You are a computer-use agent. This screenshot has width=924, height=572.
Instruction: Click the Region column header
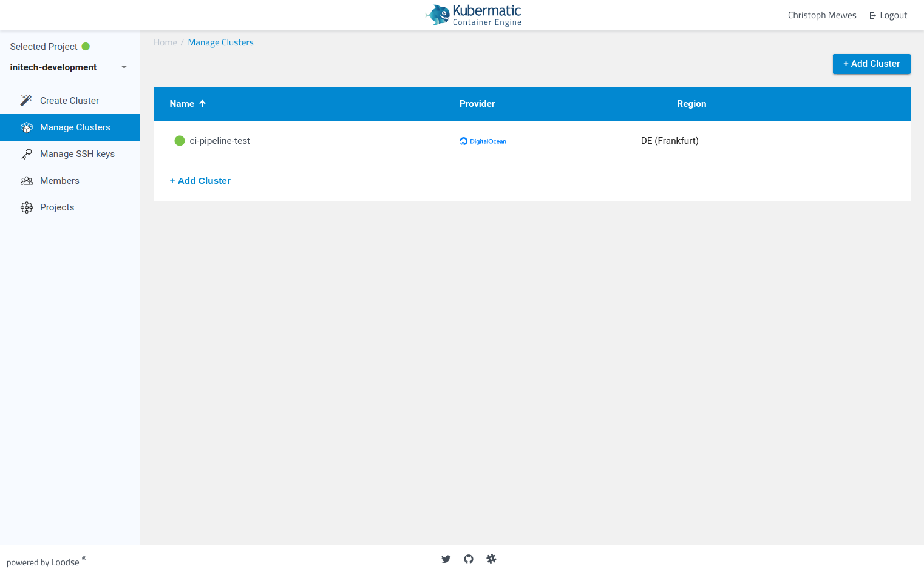pyautogui.click(x=691, y=104)
